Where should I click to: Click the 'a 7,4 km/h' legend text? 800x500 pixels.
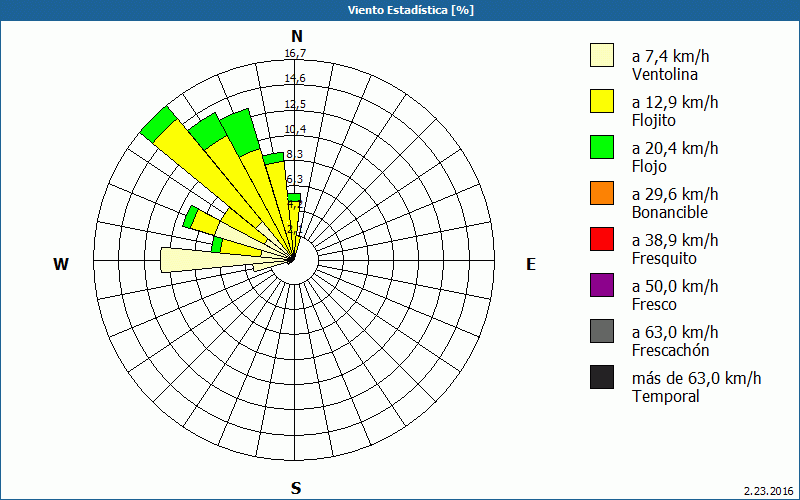pos(670,56)
